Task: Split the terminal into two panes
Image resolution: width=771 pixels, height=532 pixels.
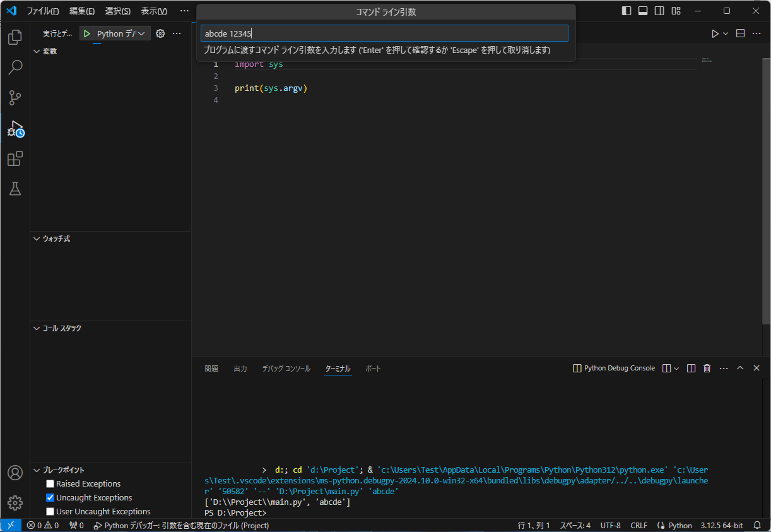Action: click(690, 368)
